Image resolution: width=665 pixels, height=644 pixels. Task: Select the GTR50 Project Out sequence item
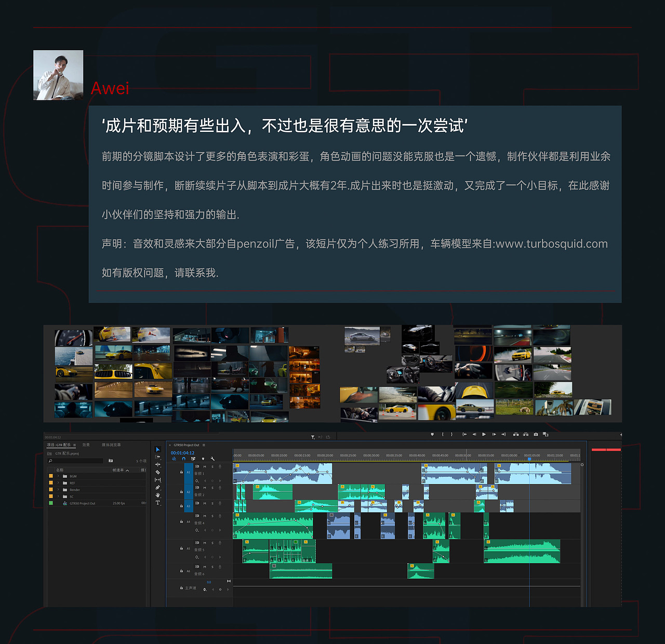(83, 503)
